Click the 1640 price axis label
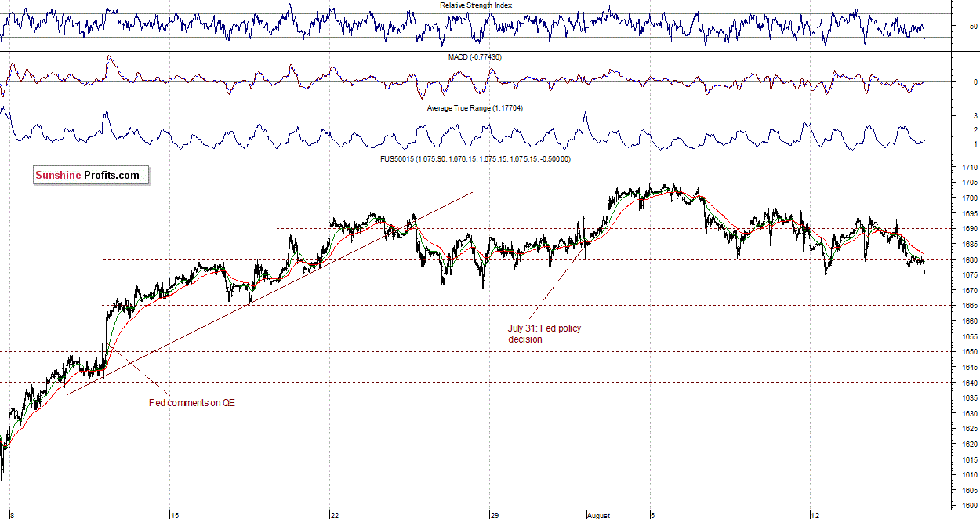Viewport: 980px width, 519px height. pos(969,383)
